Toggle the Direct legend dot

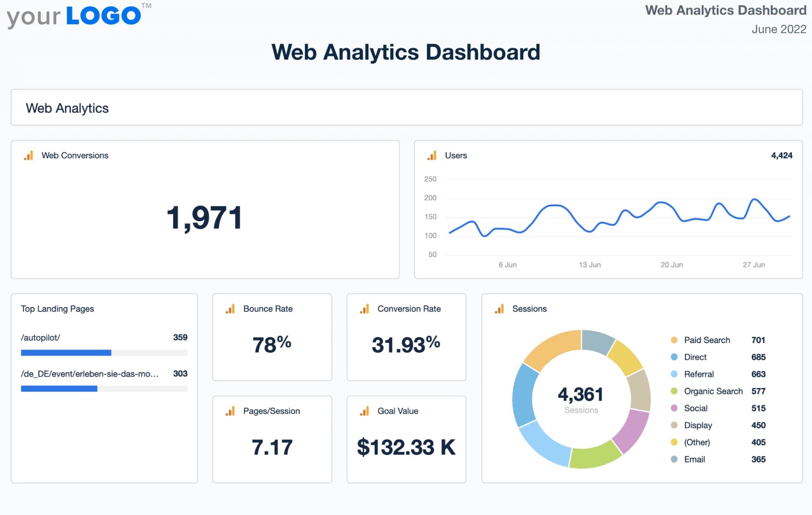(674, 357)
